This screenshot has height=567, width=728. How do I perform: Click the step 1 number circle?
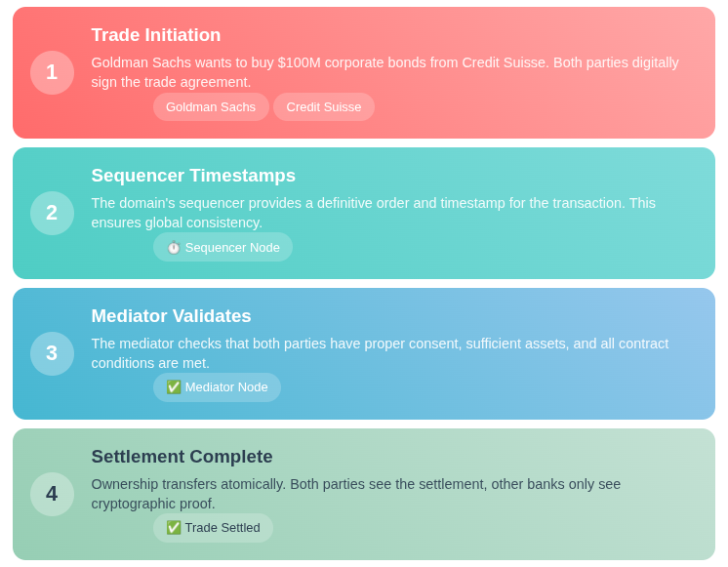click(x=52, y=73)
